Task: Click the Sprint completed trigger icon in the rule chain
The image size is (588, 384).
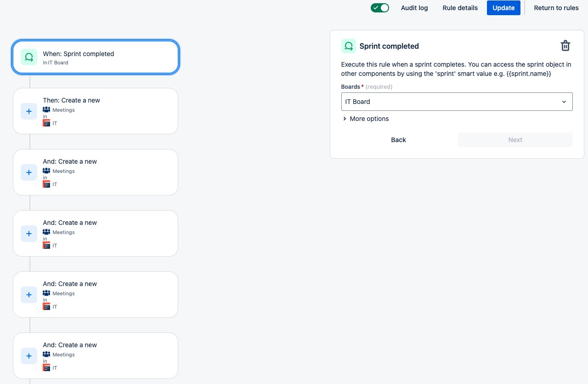Action: click(29, 57)
